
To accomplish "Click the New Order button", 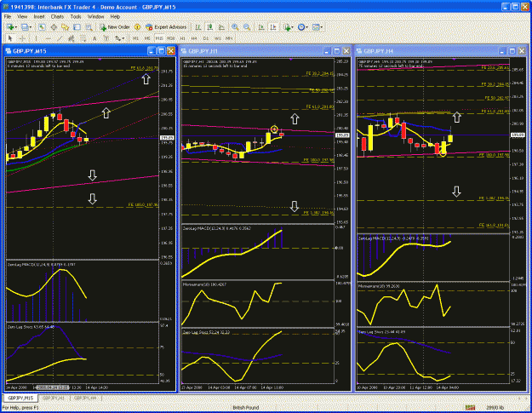I will coord(115,27).
